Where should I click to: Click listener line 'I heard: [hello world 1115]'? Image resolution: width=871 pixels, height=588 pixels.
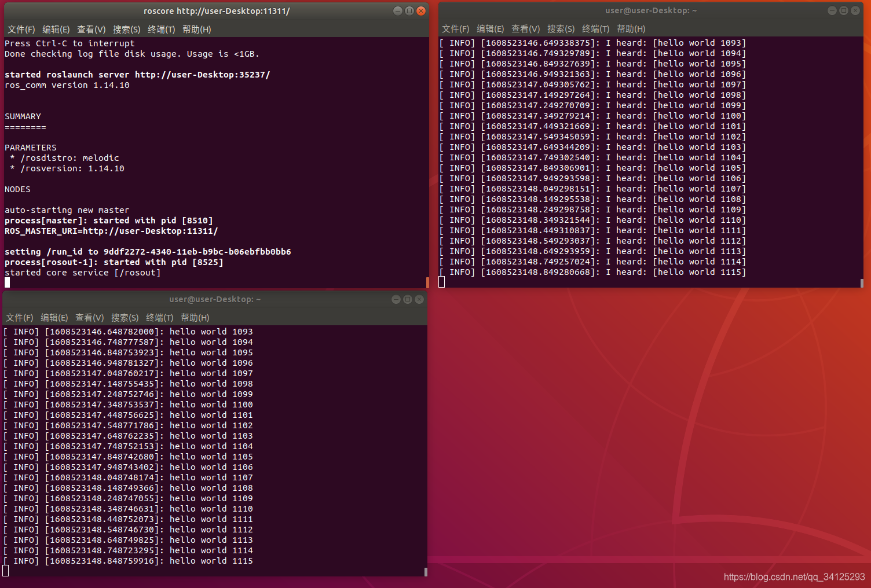point(676,272)
